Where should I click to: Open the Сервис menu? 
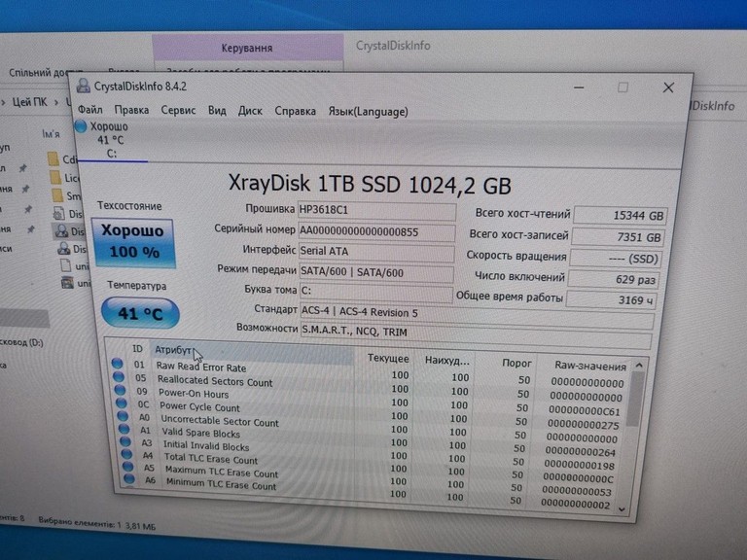click(x=178, y=111)
